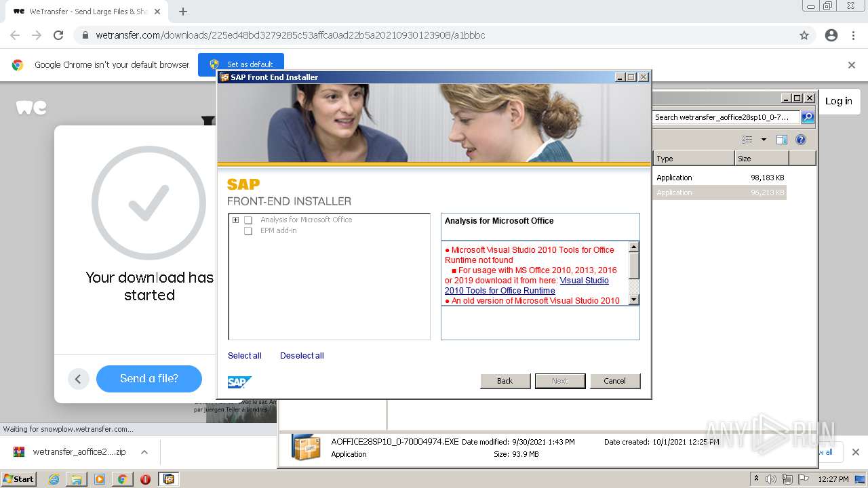Click the network icon in system tray
Viewport: 868px width, 488px height.
click(x=787, y=479)
